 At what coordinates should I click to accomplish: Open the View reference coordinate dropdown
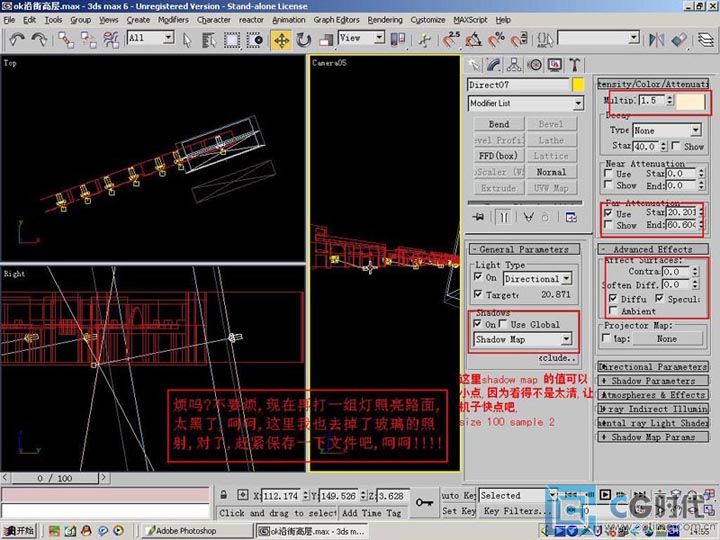(361, 38)
